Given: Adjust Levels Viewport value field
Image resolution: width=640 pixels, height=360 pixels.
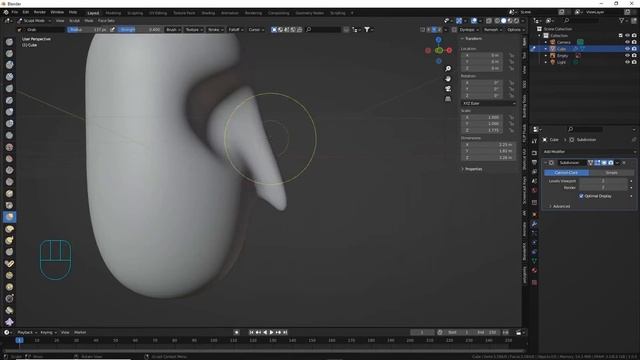Looking at the screenshot, I should pyautogui.click(x=603, y=181).
